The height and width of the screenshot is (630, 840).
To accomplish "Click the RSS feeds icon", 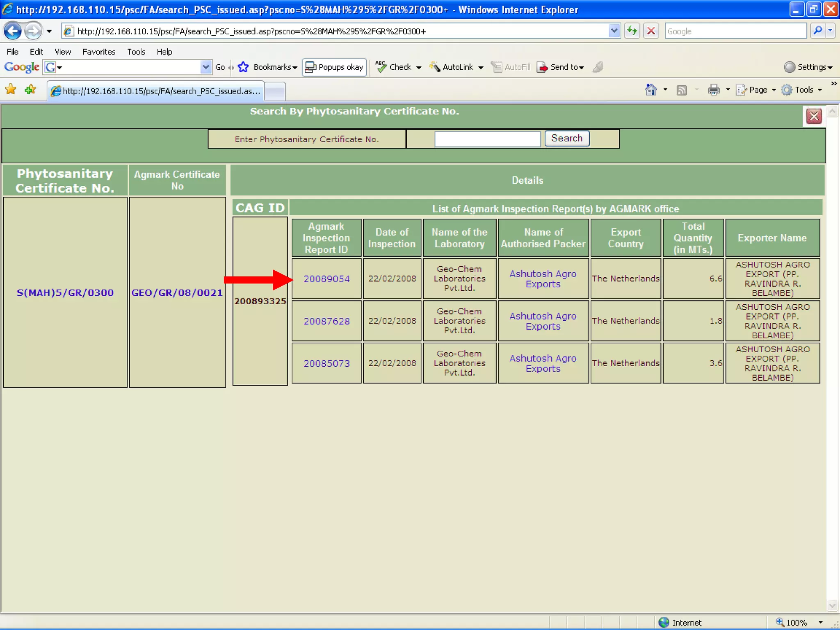I will click(x=682, y=90).
